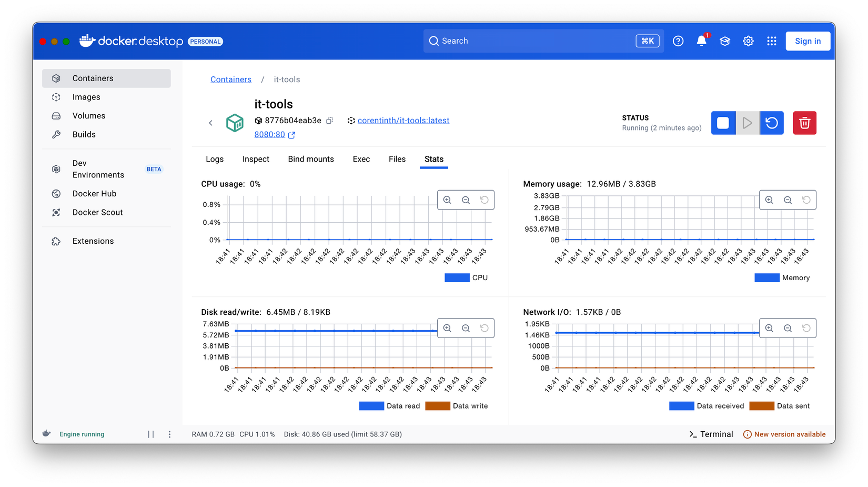This screenshot has width=868, height=487.
Task: Open the Learning center icon
Action: point(725,41)
